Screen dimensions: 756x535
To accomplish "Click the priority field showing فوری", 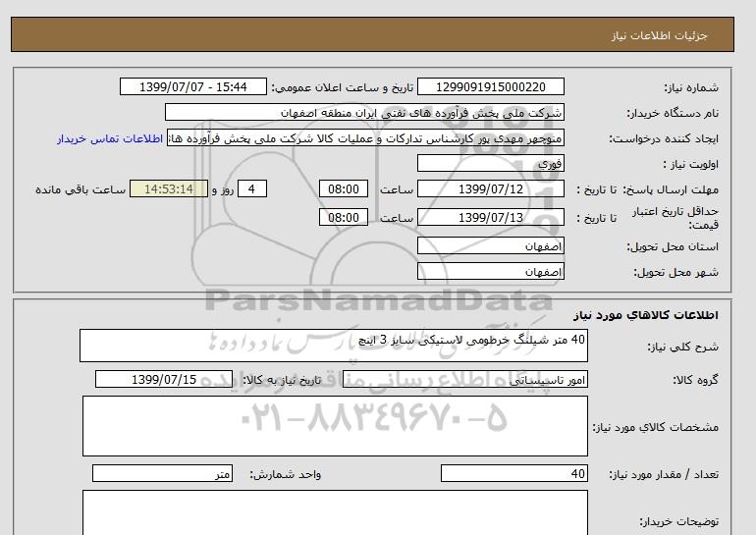I will click(490, 163).
